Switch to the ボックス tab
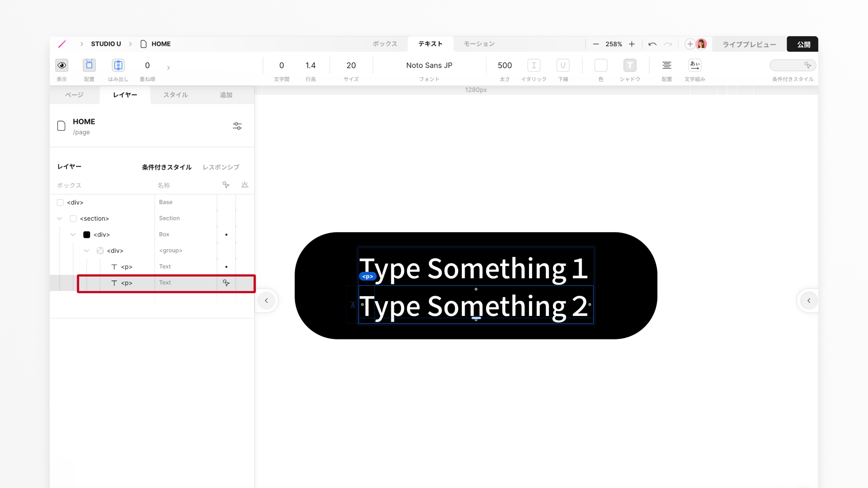Viewport: 868px width, 488px height. coord(385,44)
